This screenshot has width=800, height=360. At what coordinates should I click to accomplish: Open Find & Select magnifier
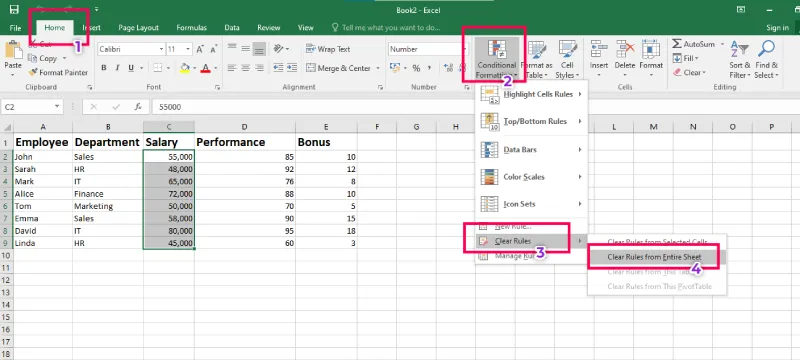pyautogui.click(x=766, y=59)
